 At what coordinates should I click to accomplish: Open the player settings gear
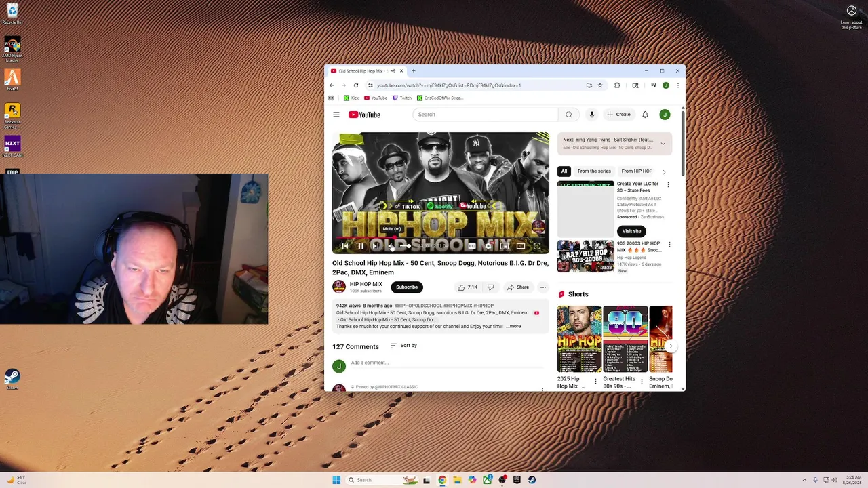pyautogui.click(x=488, y=246)
